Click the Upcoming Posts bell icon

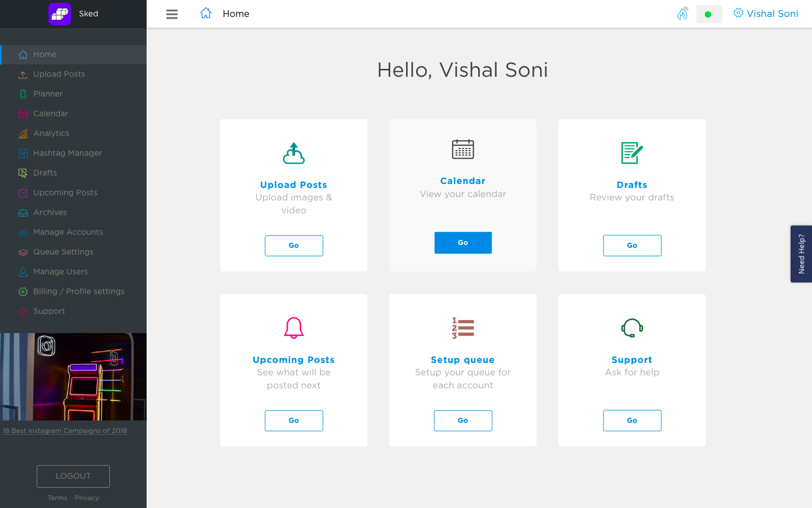(294, 328)
